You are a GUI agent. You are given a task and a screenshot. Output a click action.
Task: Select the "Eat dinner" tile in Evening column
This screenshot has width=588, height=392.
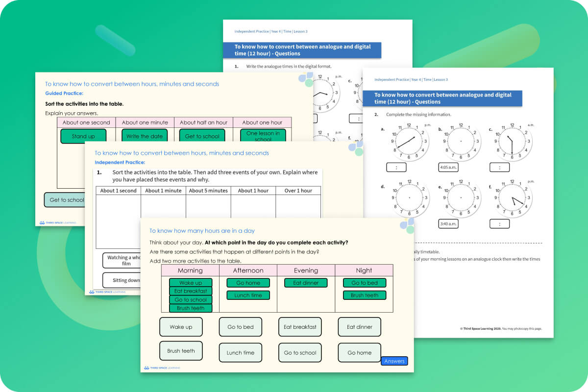(306, 283)
